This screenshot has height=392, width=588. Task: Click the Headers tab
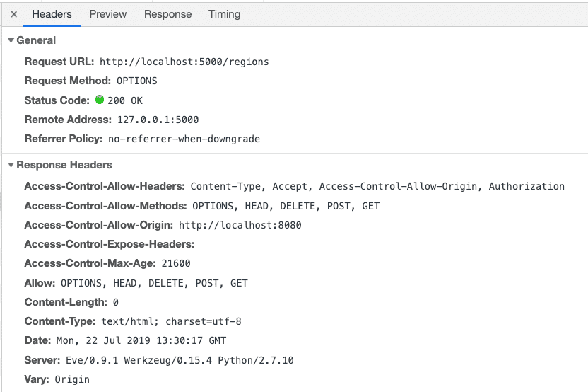[x=52, y=14]
